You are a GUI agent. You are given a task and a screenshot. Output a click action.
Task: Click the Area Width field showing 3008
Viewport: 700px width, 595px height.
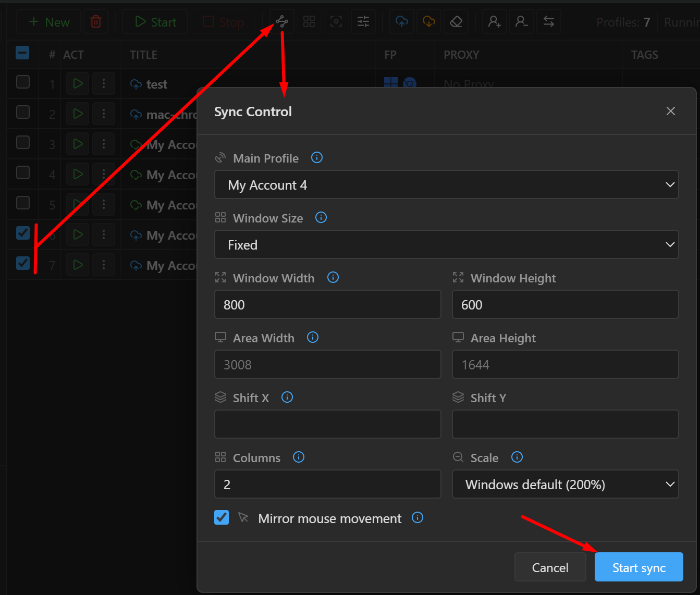328,364
